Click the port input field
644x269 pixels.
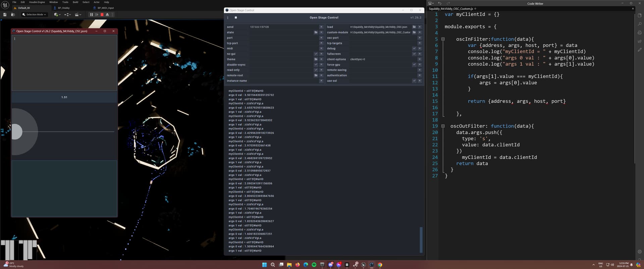[283, 38]
